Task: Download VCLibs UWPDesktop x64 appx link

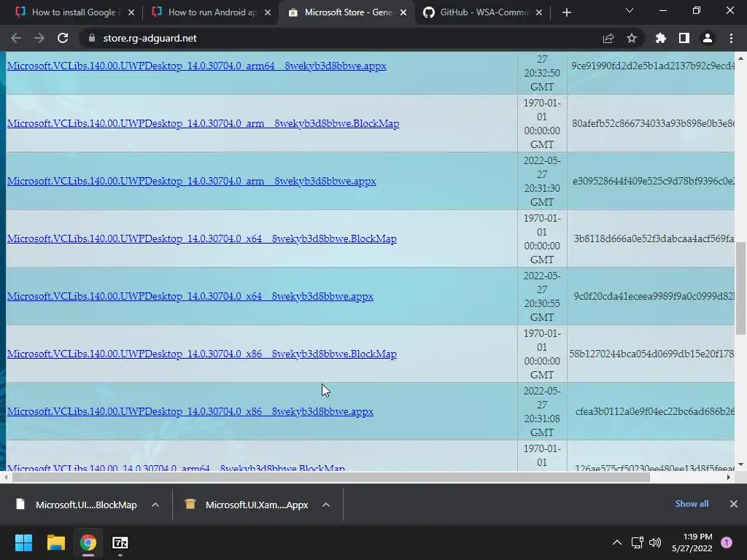Action: tap(190, 296)
